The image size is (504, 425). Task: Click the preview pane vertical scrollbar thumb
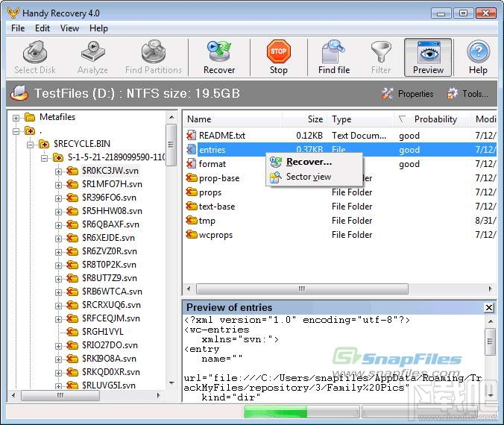pyautogui.click(x=490, y=341)
